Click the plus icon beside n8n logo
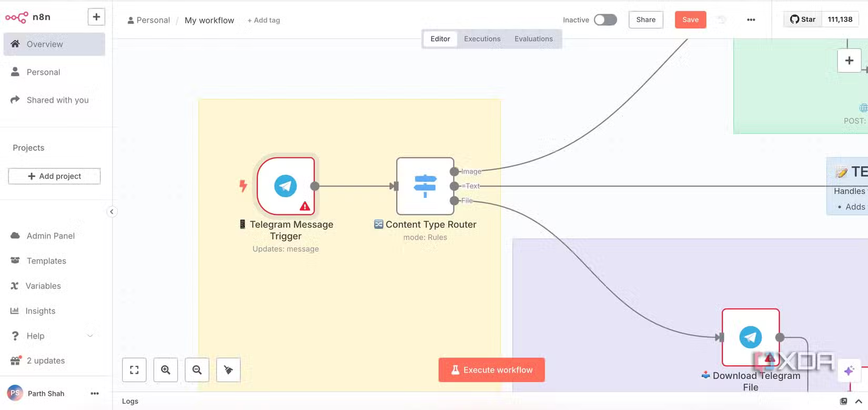 [x=96, y=17]
